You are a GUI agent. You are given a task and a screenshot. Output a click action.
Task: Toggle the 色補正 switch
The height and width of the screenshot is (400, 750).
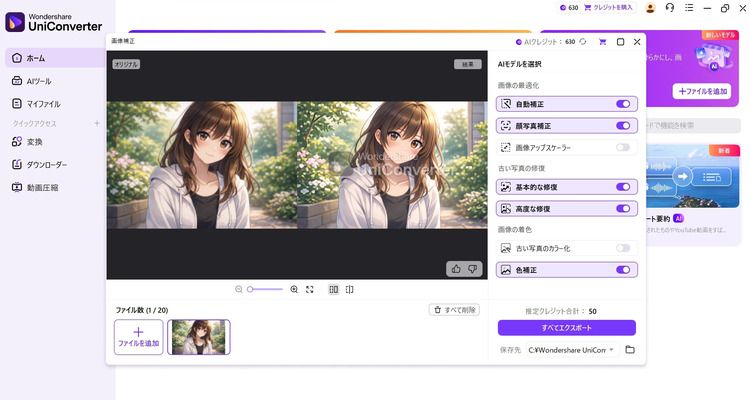point(623,270)
